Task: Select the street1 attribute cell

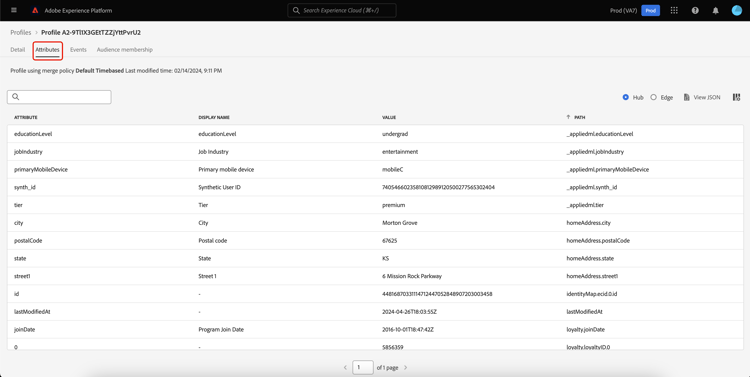Action: pos(22,276)
